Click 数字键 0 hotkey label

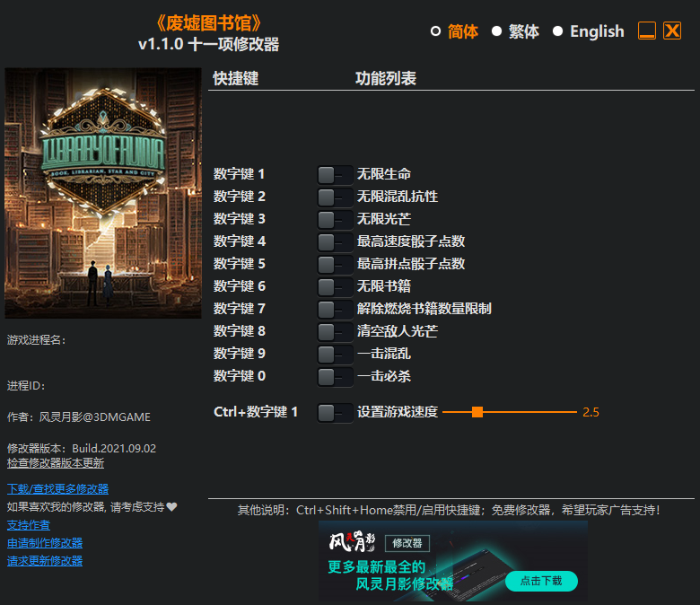240,376
